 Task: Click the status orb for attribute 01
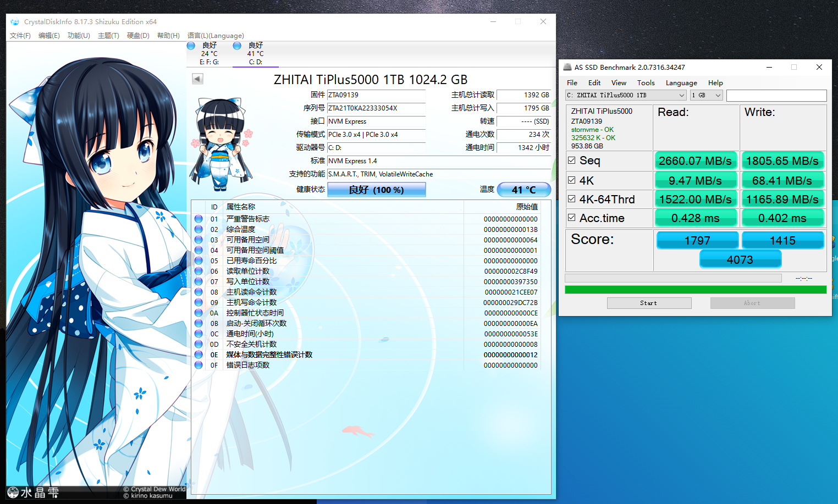point(199,219)
